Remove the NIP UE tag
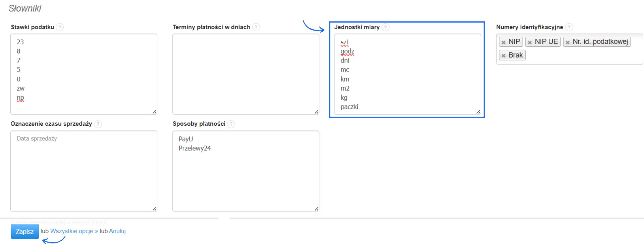 [530, 42]
